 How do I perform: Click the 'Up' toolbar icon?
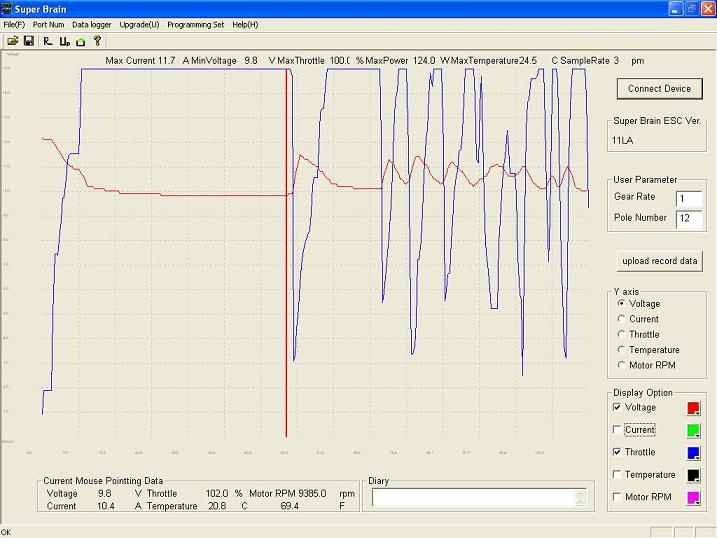[x=64, y=42]
